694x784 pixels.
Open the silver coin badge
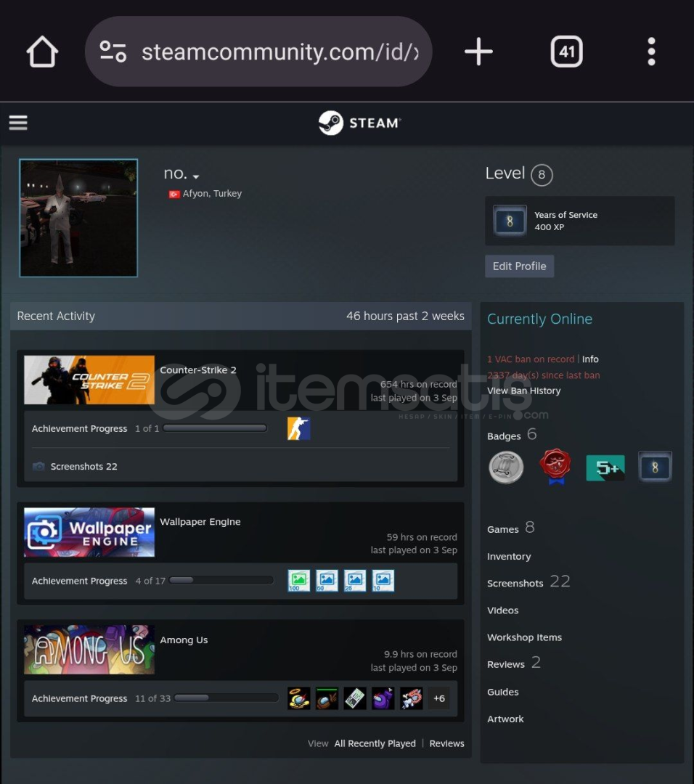coord(506,467)
